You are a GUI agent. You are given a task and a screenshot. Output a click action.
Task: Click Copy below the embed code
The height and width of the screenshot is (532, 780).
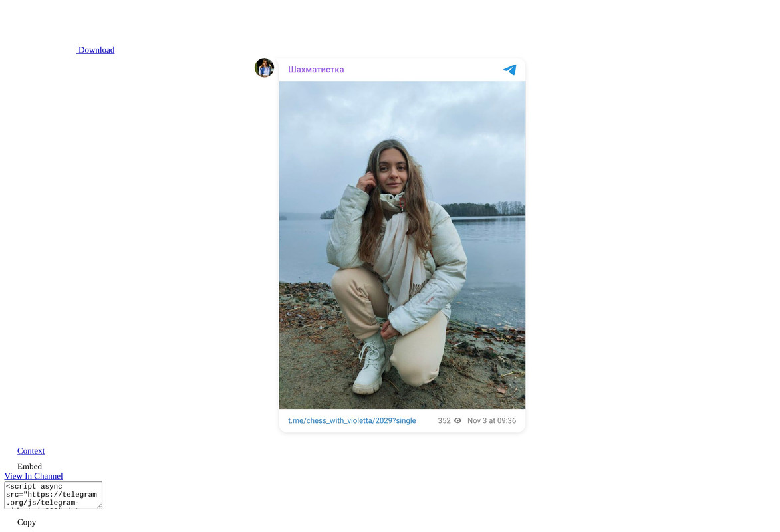(27, 522)
